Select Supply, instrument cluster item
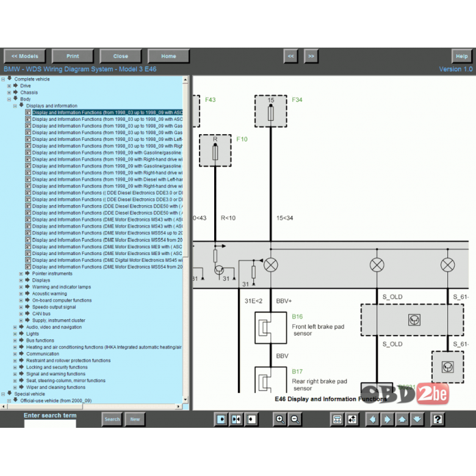The height and width of the screenshot is (476, 476). pyautogui.click(x=59, y=320)
